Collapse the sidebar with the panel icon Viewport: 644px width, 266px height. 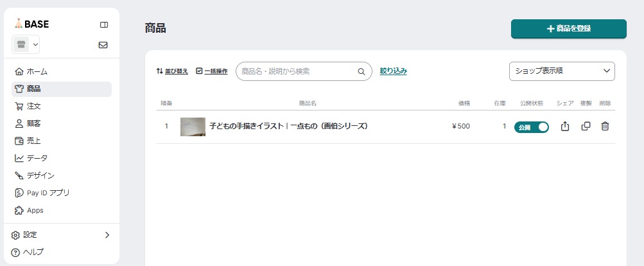(x=104, y=24)
